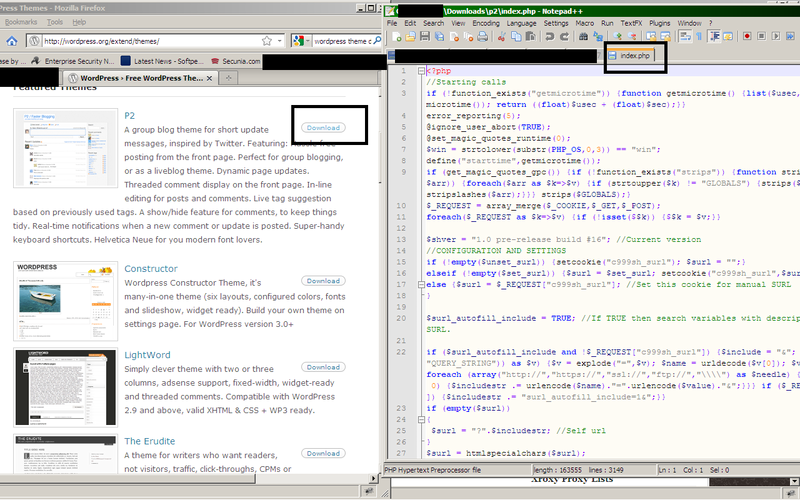This screenshot has height=500, width=800.
Task: Collapse the fold marker on line 24
Action: click(x=421, y=419)
